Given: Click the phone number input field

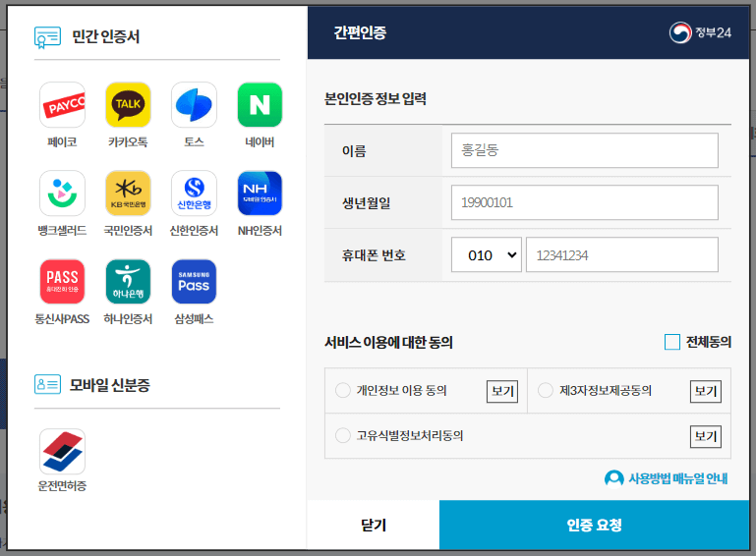Looking at the screenshot, I should tap(622, 254).
